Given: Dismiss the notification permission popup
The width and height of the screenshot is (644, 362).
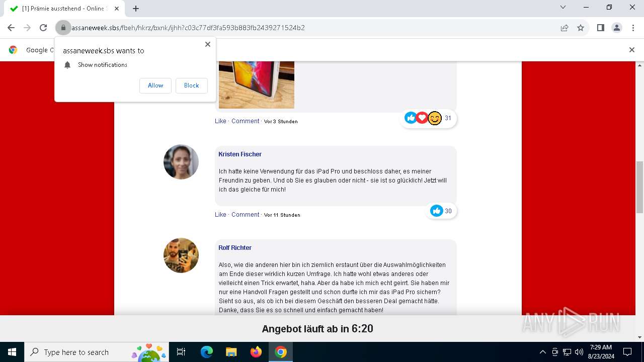Looking at the screenshot, I should [x=207, y=44].
